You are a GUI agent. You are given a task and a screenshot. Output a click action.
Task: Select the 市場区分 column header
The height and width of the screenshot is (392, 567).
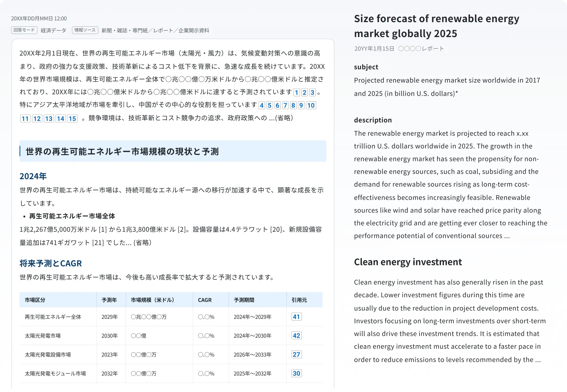click(35, 300)
